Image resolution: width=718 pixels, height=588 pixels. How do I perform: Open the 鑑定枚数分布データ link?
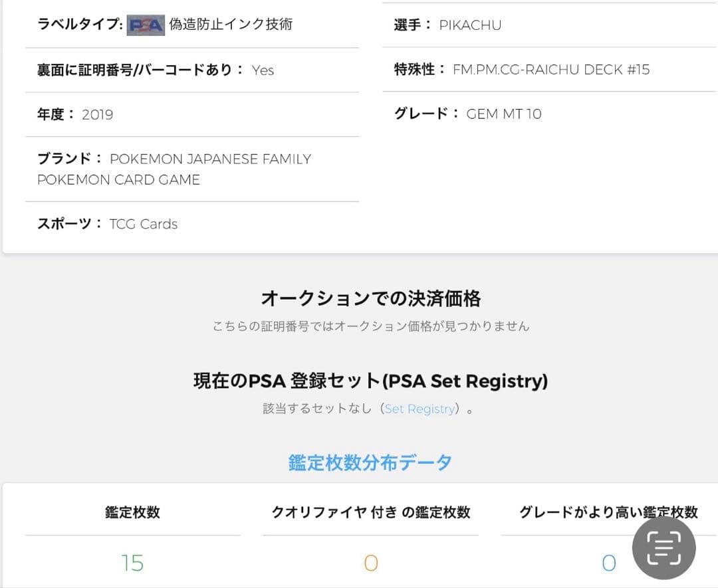pos(370,462)
